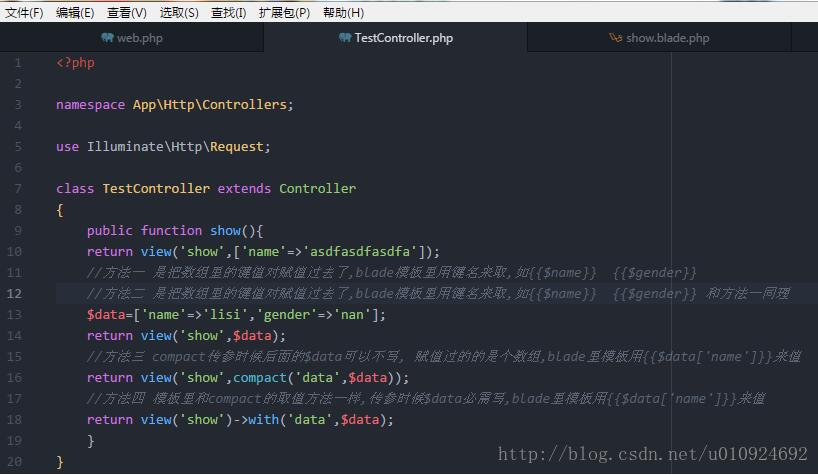
Task: Click the Blade icon on show.blade.php tab
Action: pyautogui.click(x=616, y=38)
